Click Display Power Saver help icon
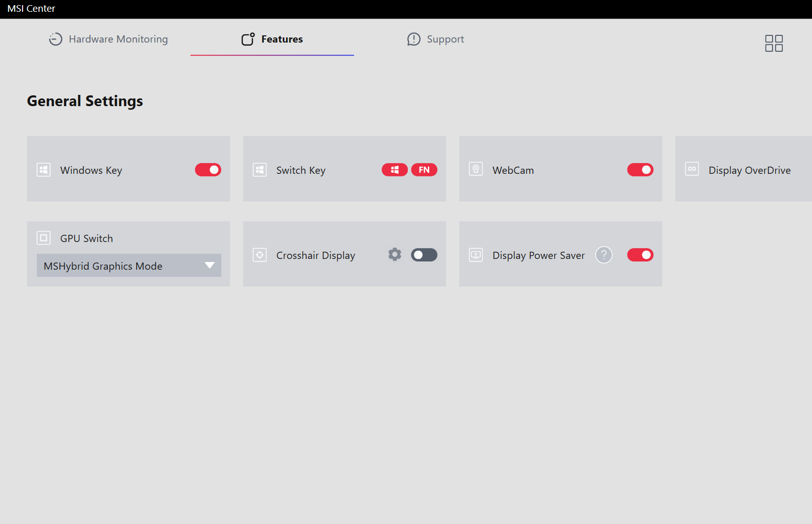This screenshot has height=524, width=812. 603,255
